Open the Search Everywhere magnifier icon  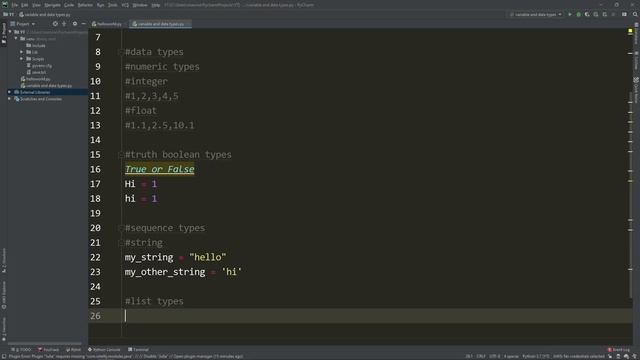(635, 14)
